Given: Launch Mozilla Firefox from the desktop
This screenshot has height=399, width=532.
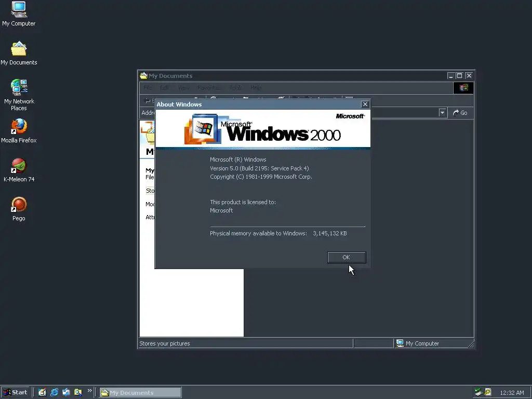Looking at the screenshot, I should pos(19,131).
